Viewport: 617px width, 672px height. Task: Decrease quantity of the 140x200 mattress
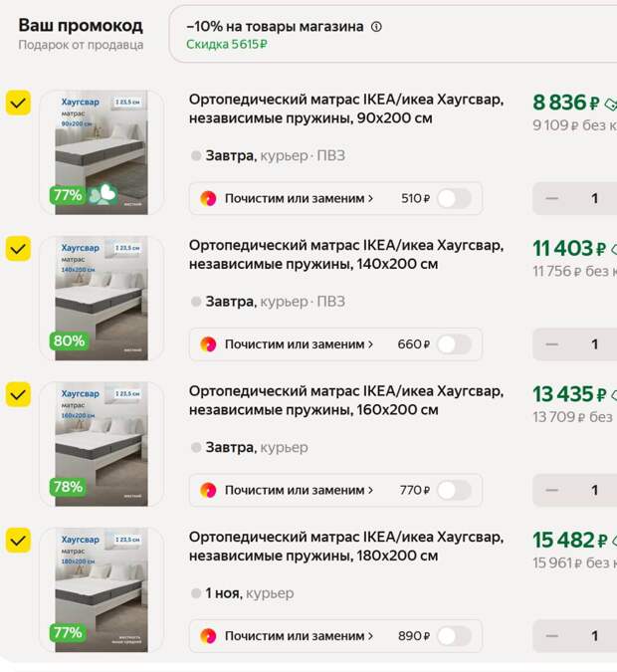551,343
